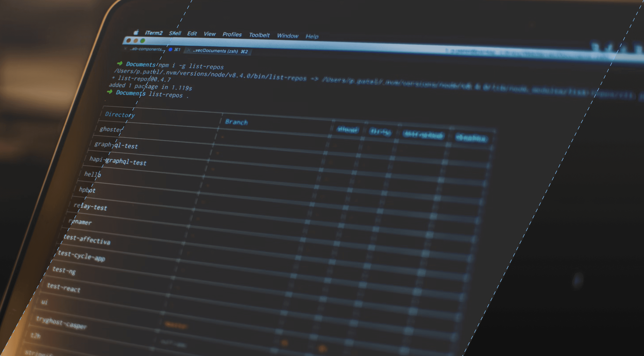Click the node v8.4.0 bin path line
The height and width of the screenshot is (356, 644).
point(210,74)
